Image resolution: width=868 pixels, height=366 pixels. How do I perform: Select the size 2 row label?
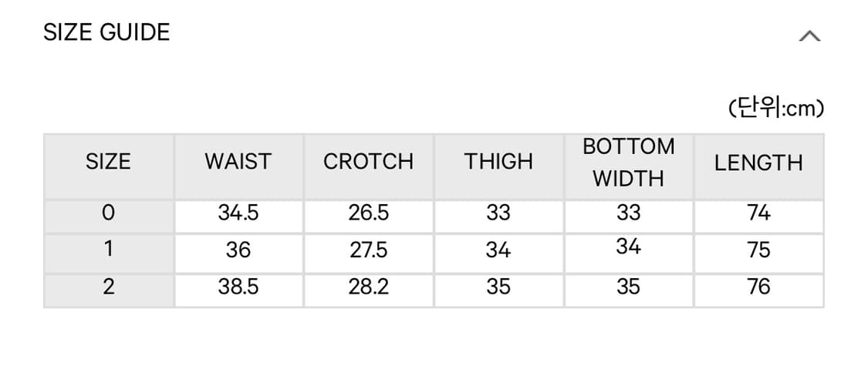click(x=108, y=287)
